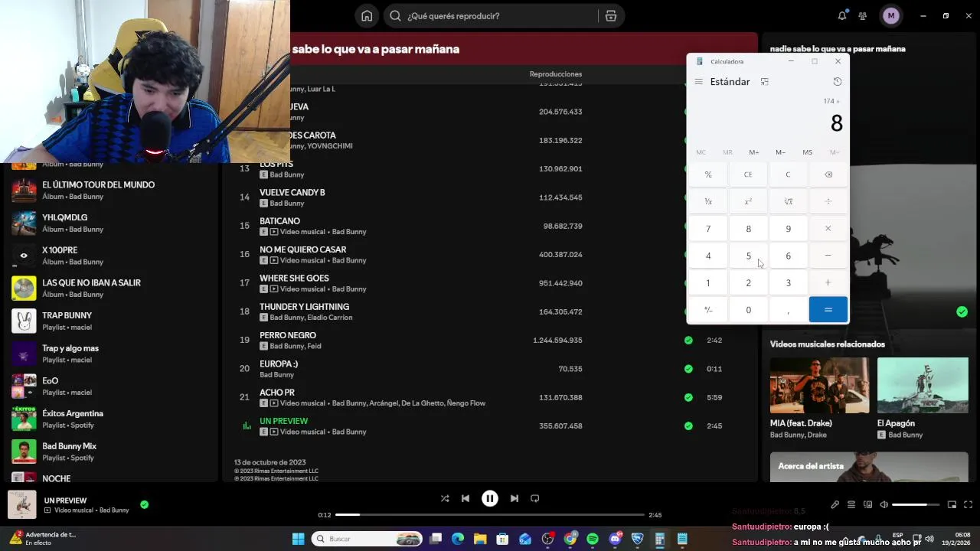Open Microsoft Edge from taskbar
The height and width of the screenshot is (551, 980).
click(458, 539)
